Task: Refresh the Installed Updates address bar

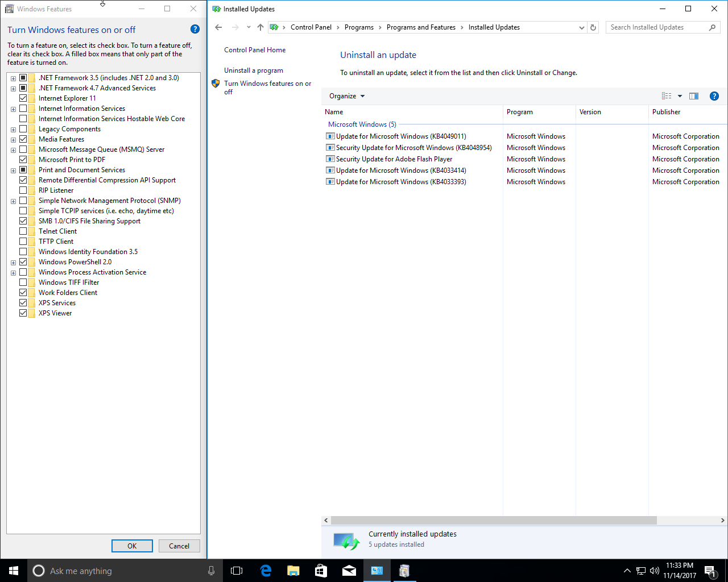Action: click(593, 27)
